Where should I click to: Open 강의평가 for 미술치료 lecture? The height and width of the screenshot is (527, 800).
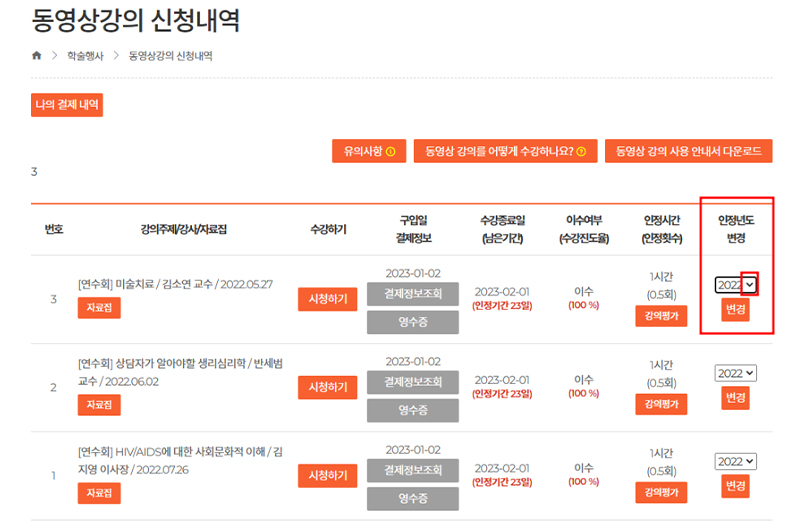pos(660,316)
